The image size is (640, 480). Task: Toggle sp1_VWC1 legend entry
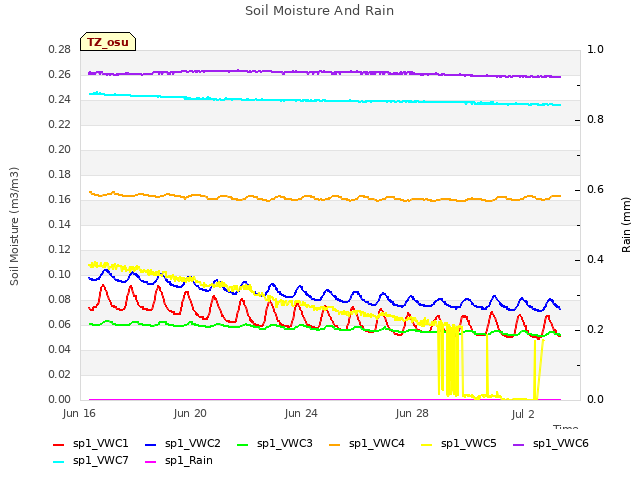pos(91,444)
